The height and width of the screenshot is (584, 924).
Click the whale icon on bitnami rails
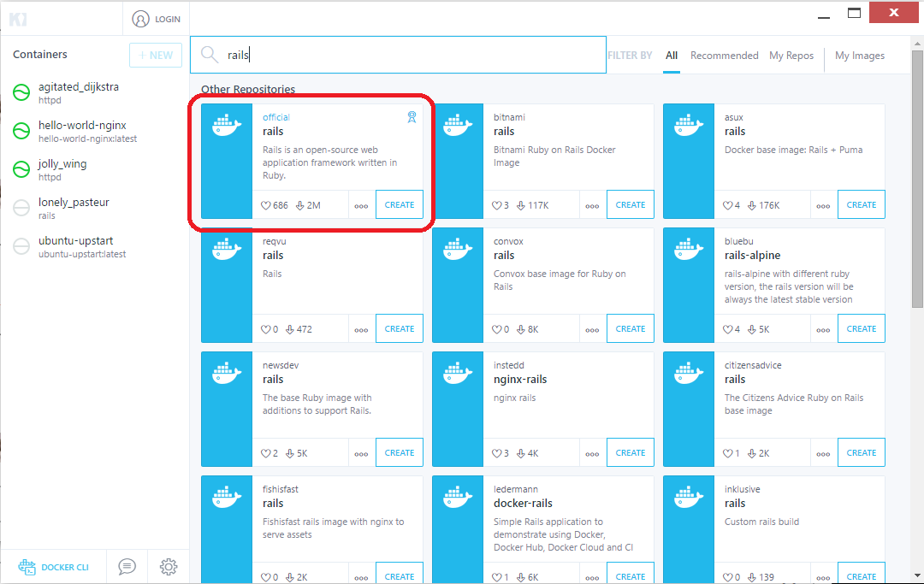[458, 126]
